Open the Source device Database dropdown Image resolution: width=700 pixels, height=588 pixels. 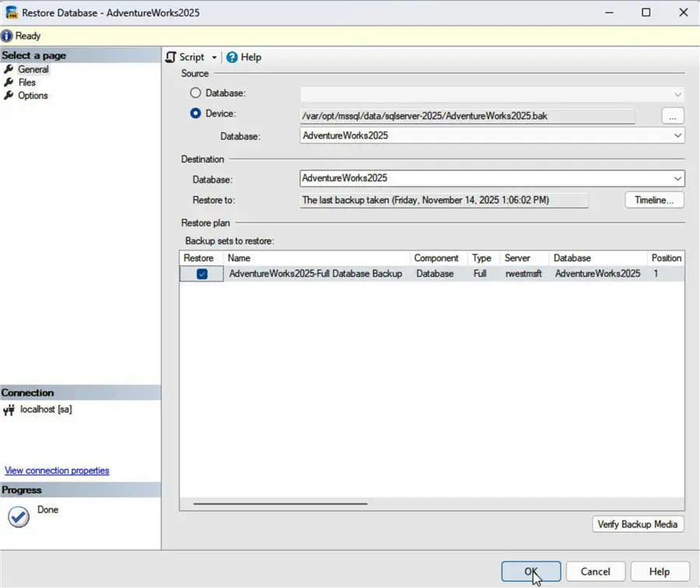[677, 135]
